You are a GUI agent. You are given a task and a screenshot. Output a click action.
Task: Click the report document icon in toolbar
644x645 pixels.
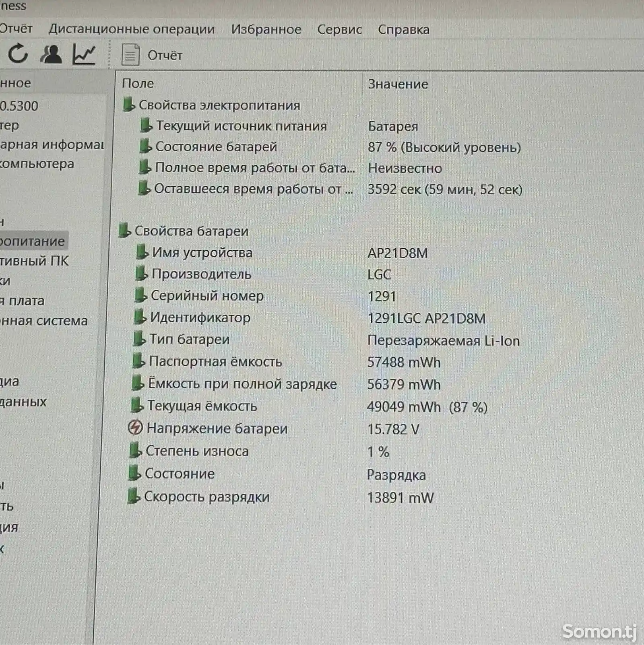pos(130,55)
